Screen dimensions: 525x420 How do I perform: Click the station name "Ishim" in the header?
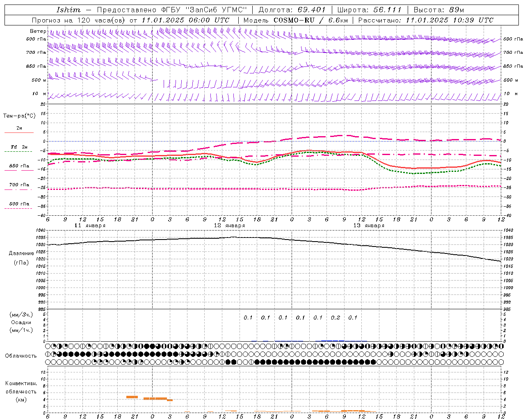coord(68,9)
